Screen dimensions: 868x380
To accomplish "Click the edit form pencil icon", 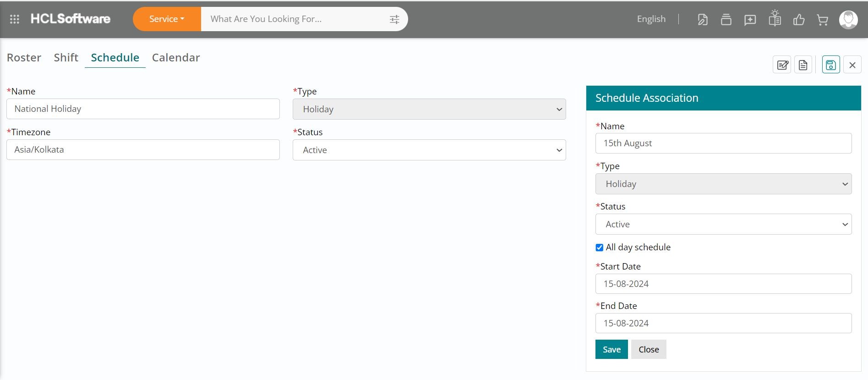I will [x=782, y=65].
